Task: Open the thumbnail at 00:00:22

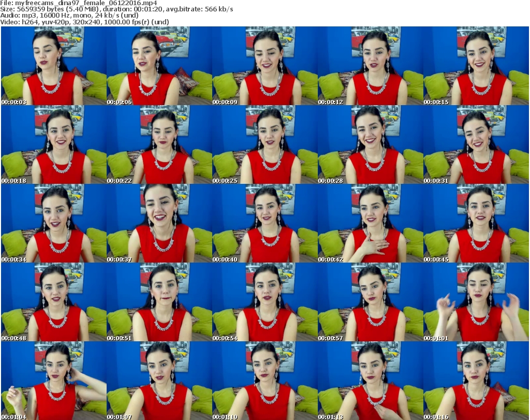Action: tap(159, 144)
